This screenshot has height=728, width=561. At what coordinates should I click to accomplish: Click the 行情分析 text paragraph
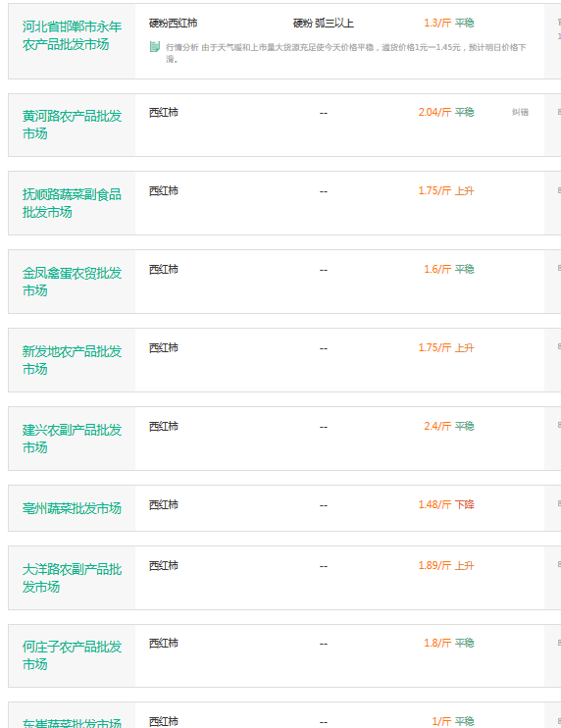pos(345,53)
